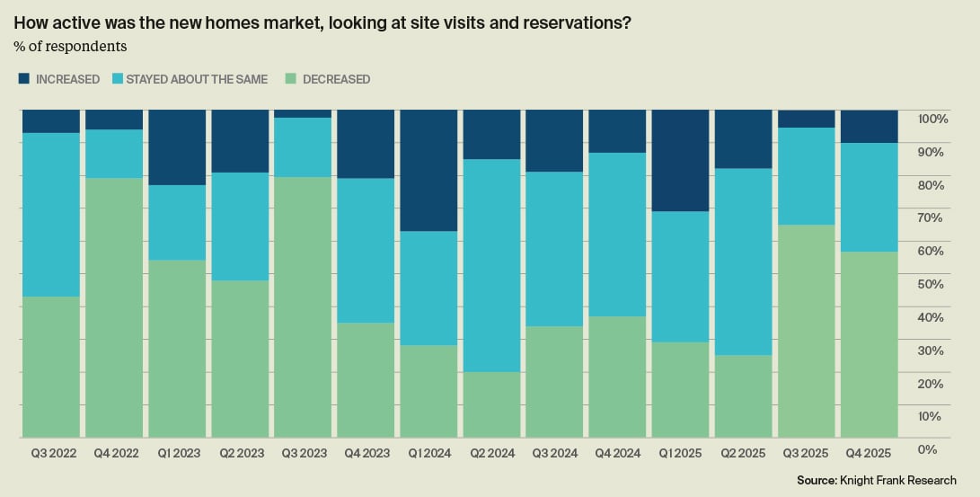
Task: Toggle the INCREASED legend label
Action: [67, 79]
